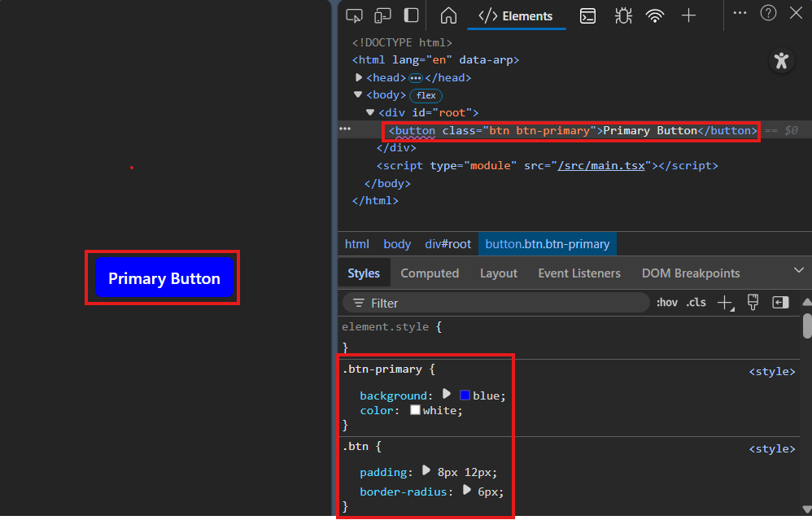This screenshot has width=812, height=520.
Task: Open the DevTools Welcome home tab
Action: [x=448, y=15]
